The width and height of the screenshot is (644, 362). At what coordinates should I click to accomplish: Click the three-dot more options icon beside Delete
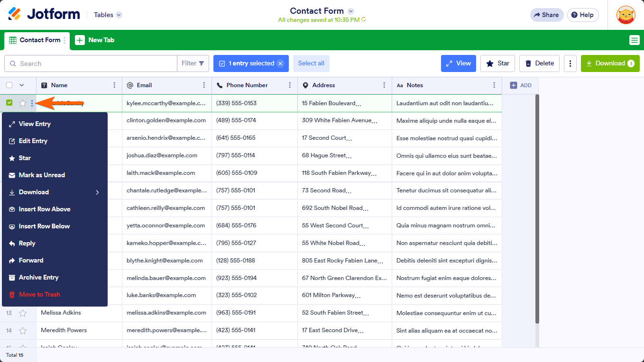click(x=570, y=63)
